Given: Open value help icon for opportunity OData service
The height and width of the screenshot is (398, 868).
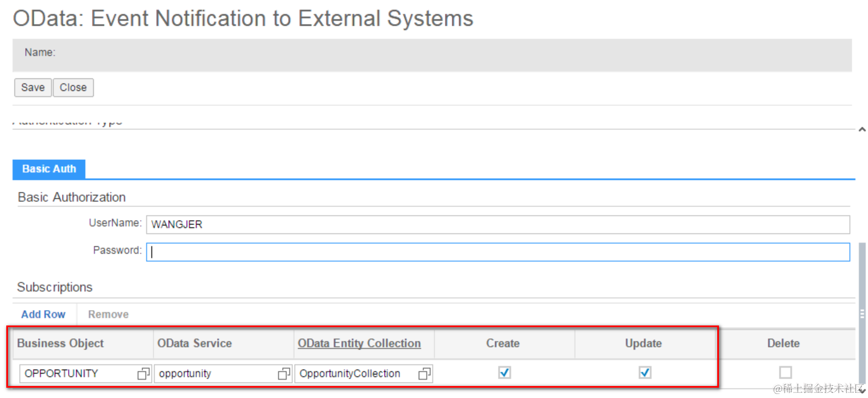Looking at the screenshot, I should point(284,373).
